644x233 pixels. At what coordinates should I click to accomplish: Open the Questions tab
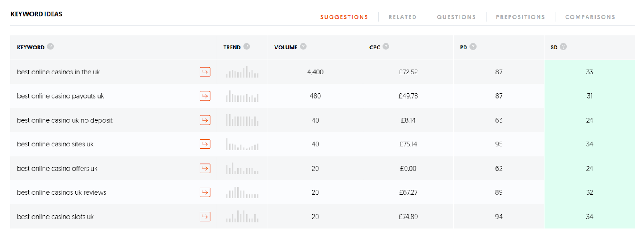pyautogui.click(x=456, y=17)
